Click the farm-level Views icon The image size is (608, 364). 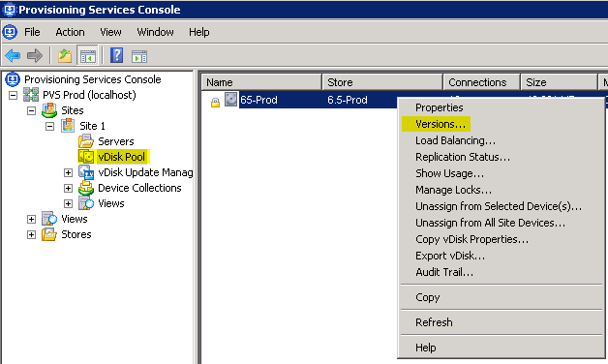click(x=49, y=219)
